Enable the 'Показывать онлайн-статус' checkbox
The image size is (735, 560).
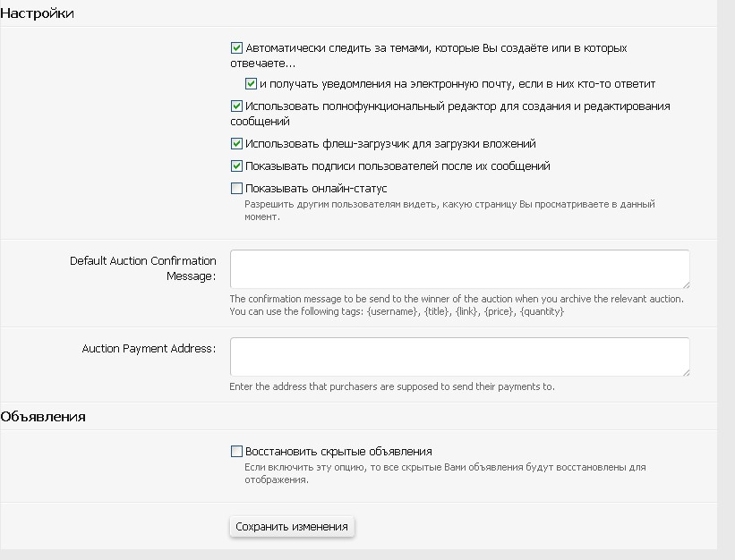[236, 189]
